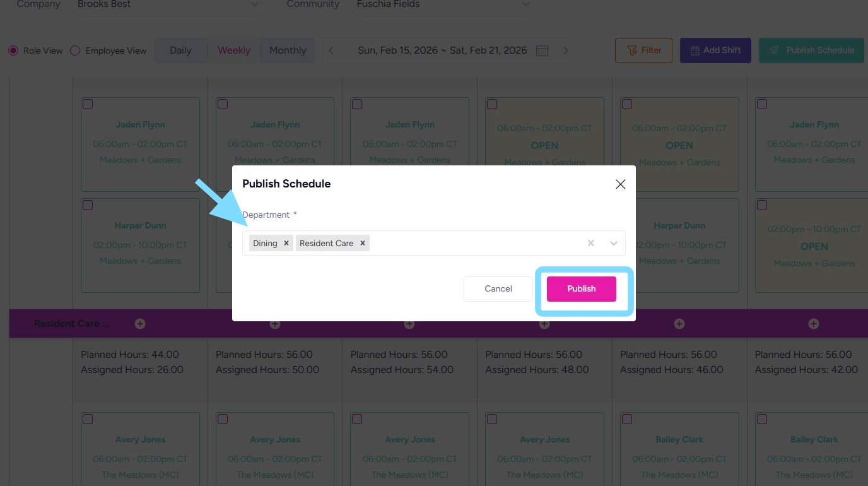
Task: Click inside the Department input field
Action: pos(473,243)
